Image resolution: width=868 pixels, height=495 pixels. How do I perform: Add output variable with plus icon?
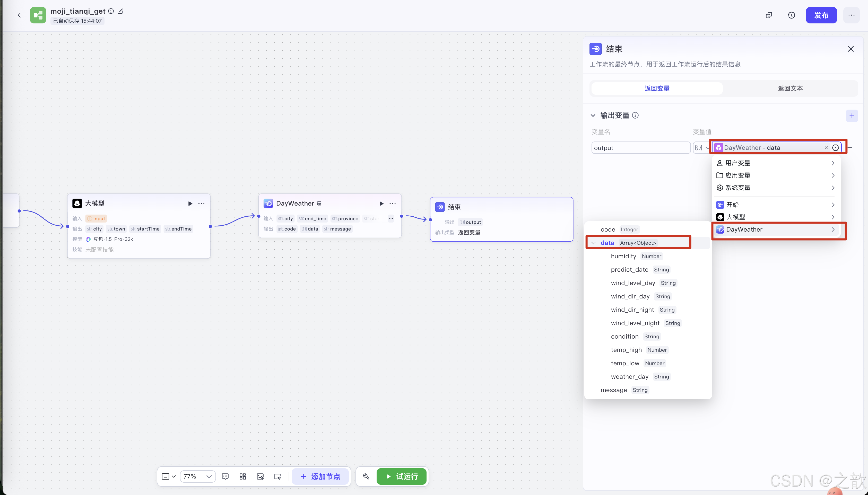pyautogui.click(x=852, y=116)
